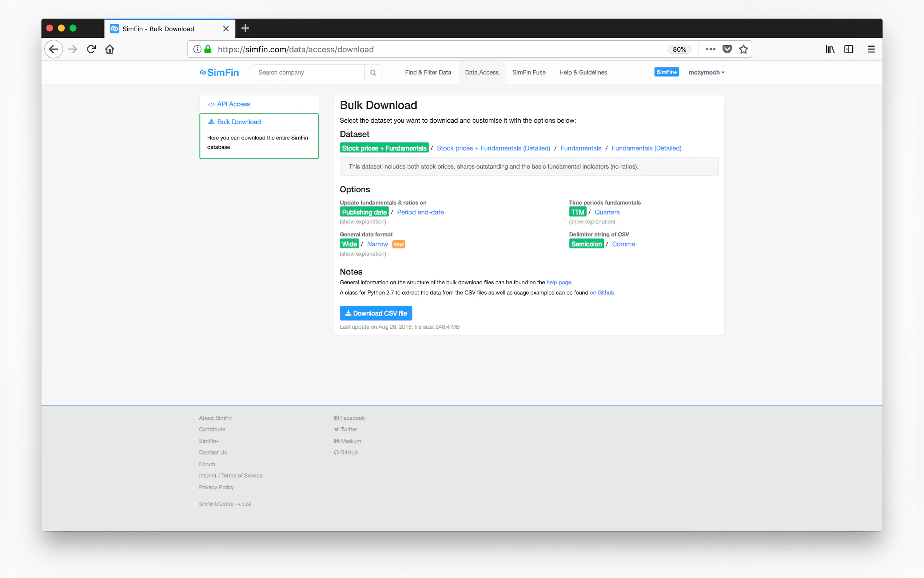Expand page actions three-dot menu
This screenshot has width=924, height=578.
click(x=710, y=49)
